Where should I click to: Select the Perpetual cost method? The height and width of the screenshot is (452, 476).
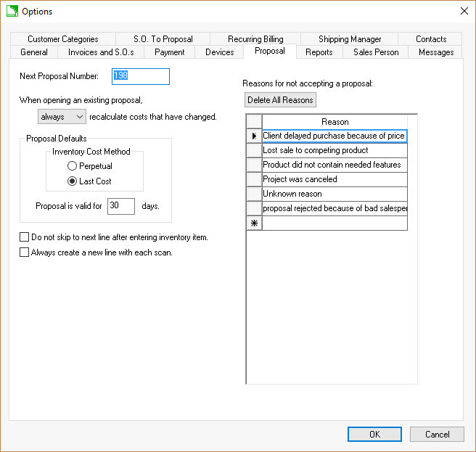tap(73, 166)
